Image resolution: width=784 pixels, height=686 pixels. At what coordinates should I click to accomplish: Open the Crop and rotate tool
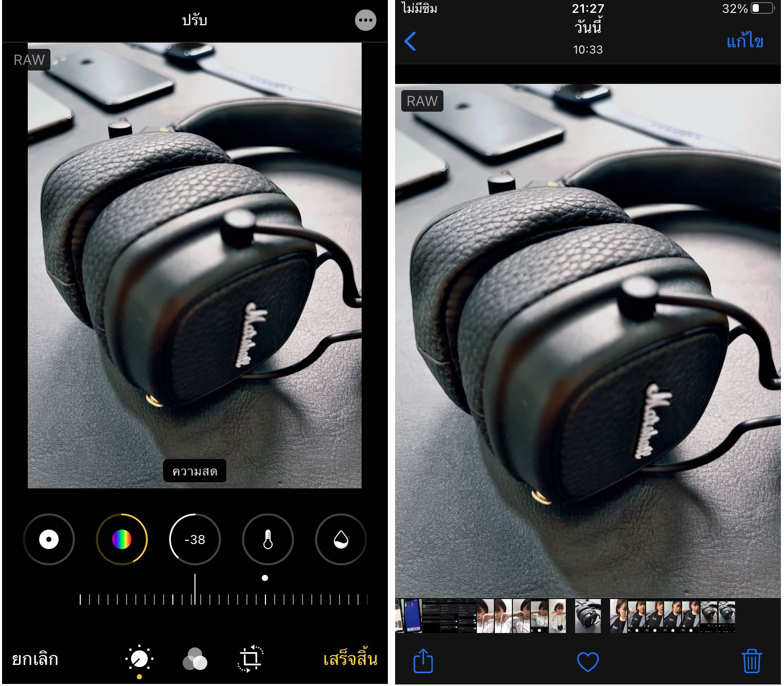(251, 659)
